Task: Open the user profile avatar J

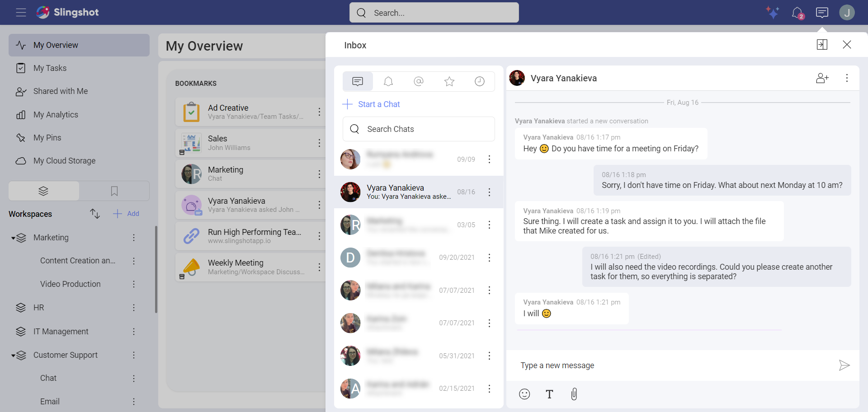Action: pos(847,12)
